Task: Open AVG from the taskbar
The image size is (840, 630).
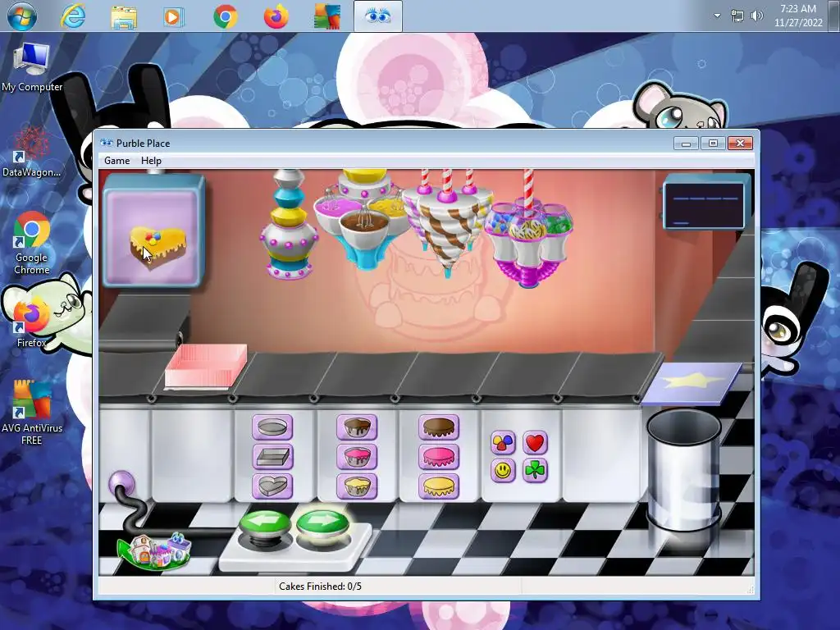Action: pos(327,16)
